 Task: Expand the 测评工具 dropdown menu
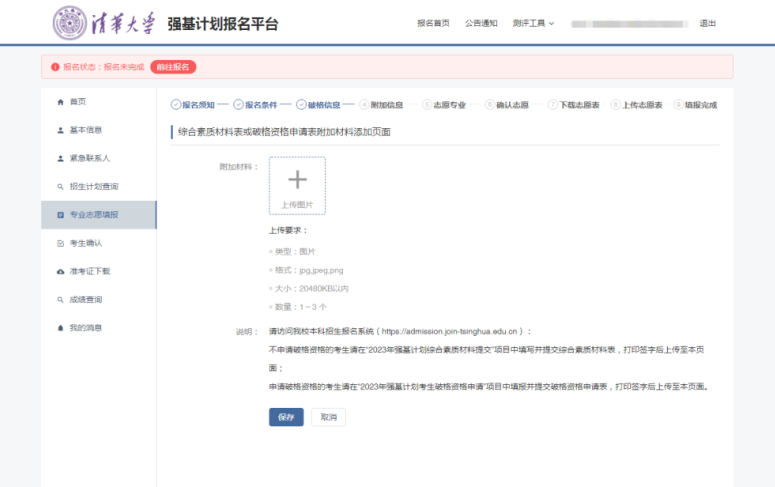[x=533, y=23]
